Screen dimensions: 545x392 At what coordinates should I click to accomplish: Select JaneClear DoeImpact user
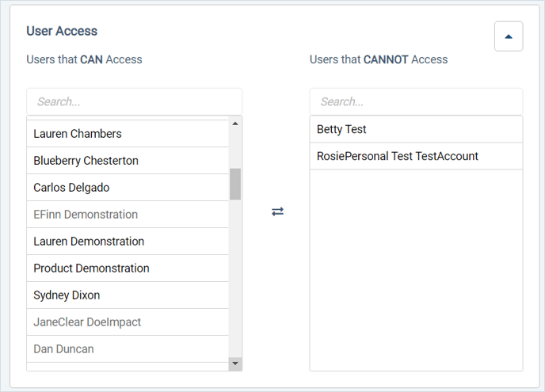(x=128, y=322)
